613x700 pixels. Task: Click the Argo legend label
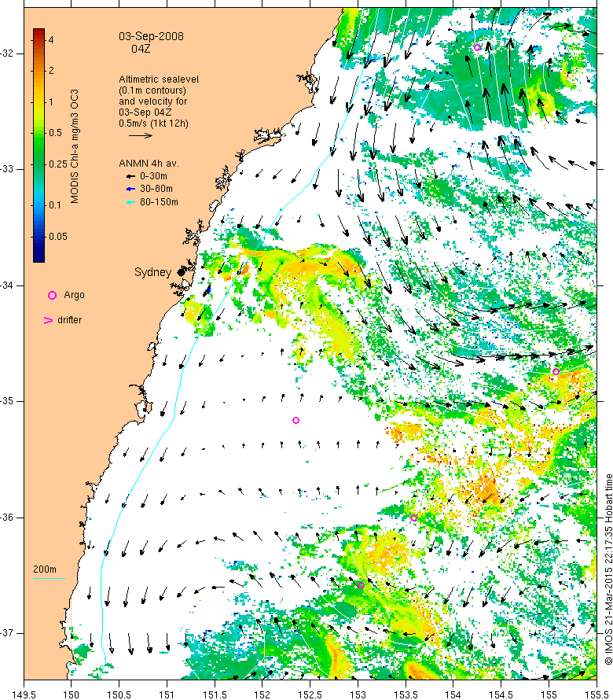tap(74, 295)
